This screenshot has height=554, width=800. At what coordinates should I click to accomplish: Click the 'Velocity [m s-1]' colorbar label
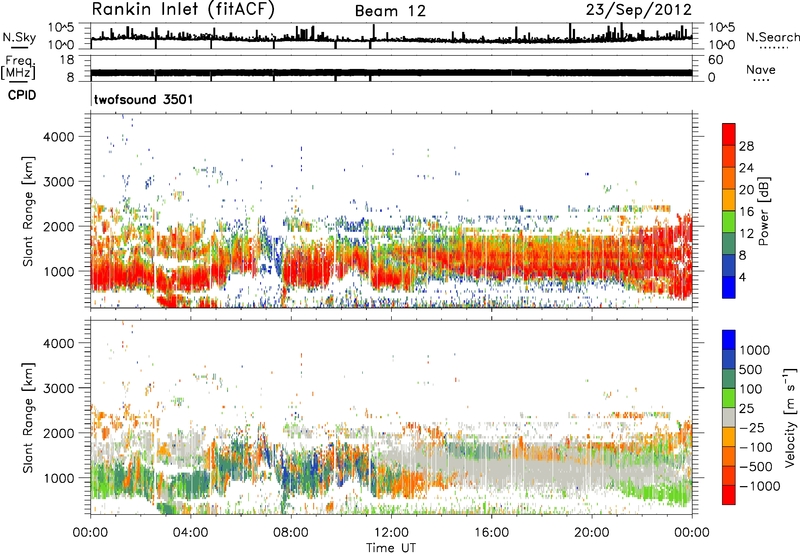pos(790,417)
